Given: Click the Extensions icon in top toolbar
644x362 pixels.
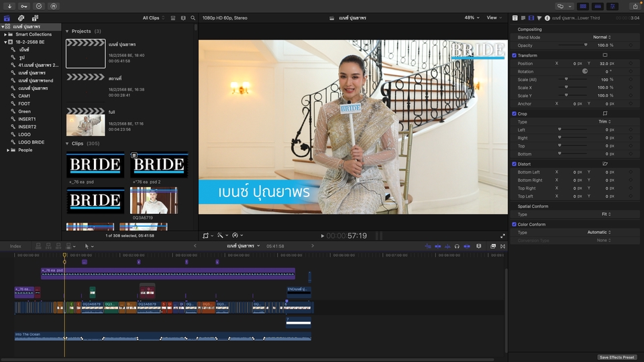Looking at the screenshot, I should pyautogui.click(x=54, y=6).
